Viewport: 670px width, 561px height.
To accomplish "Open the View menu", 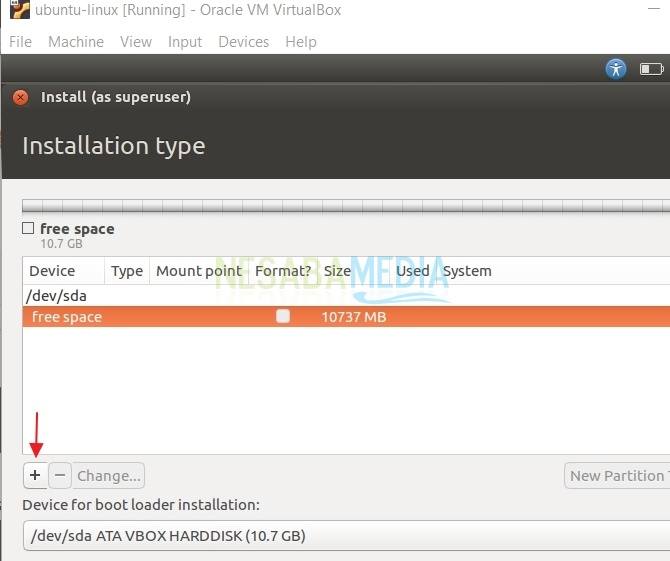I will click(136, 42).
